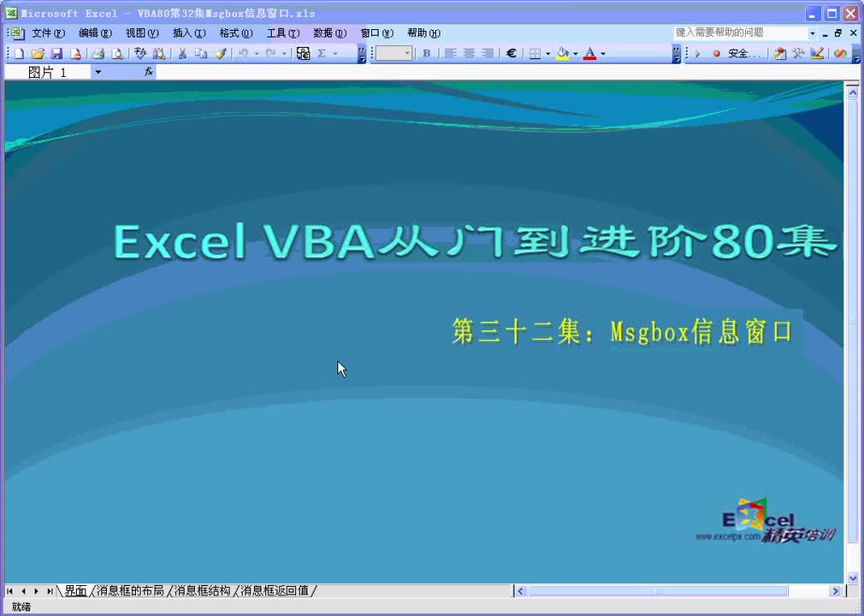Apply cell borders
The image size is (864, 616).
coord(535,53)
